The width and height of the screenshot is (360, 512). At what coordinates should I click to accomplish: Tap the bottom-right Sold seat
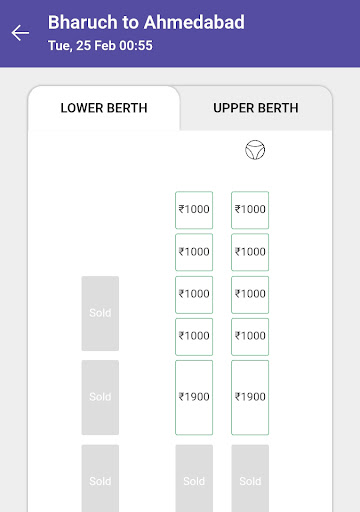[250, 478]
